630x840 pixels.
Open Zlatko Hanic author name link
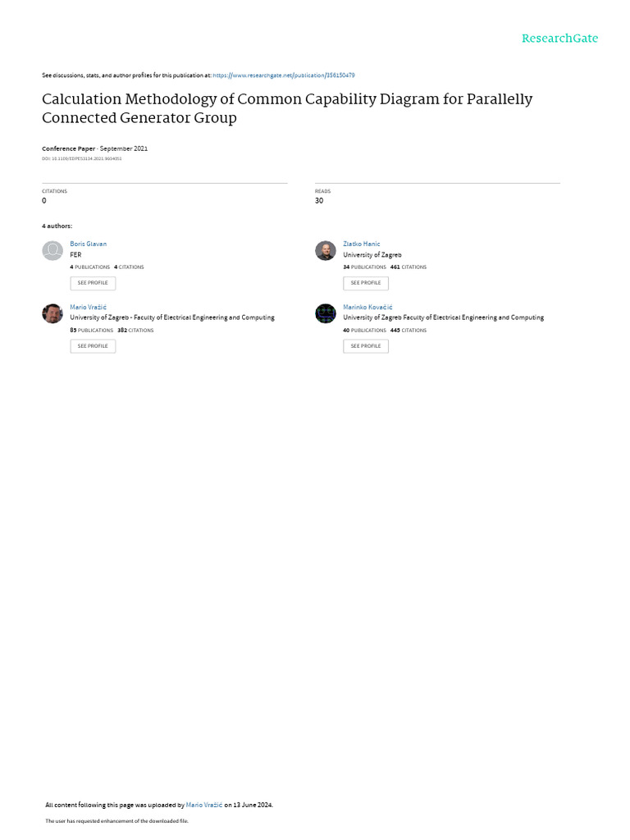coord(361,244)
